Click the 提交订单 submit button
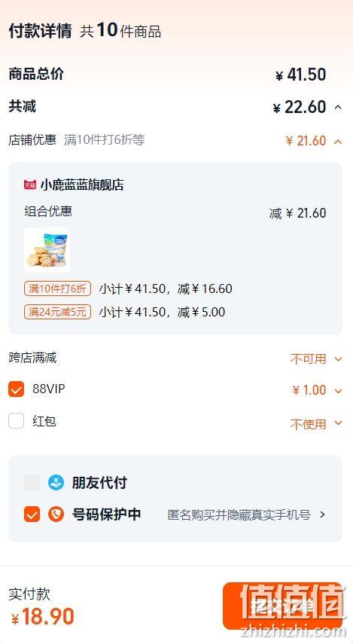The width and height of the screenshot is (353, 644). pos(282,606)
